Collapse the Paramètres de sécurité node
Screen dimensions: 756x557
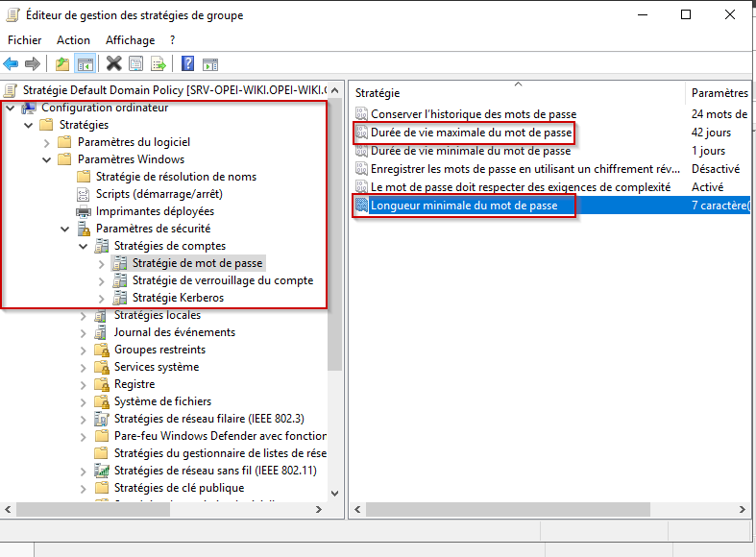pyautogui.click(x=65, y=230)
